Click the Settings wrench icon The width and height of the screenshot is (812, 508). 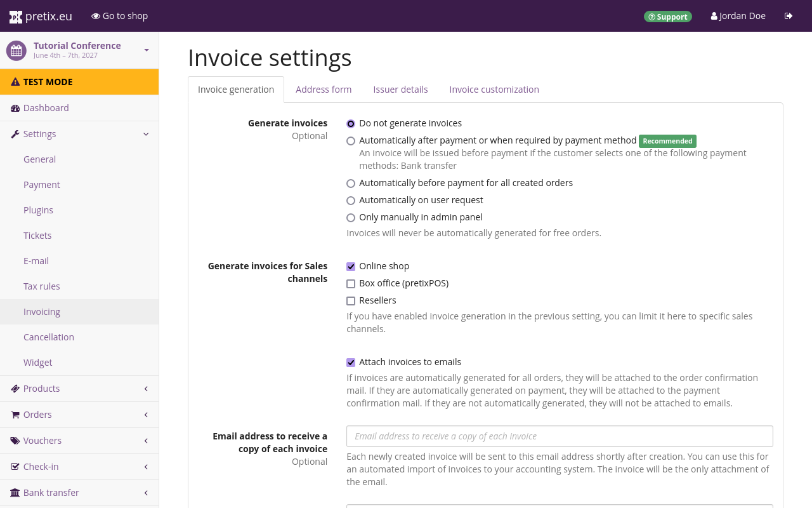15,134
